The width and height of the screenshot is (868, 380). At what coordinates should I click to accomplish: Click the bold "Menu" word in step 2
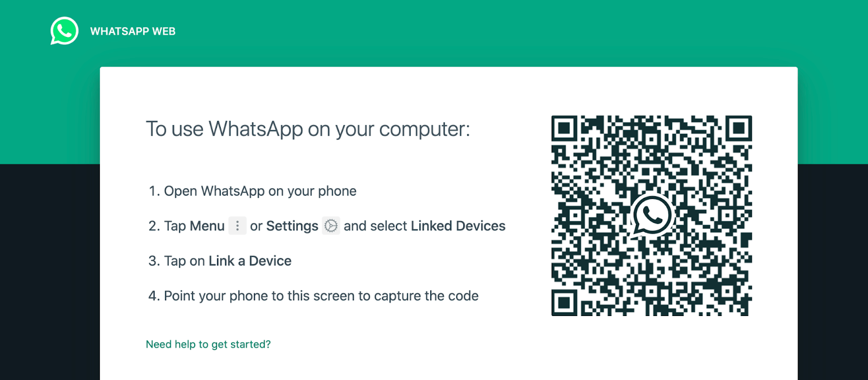207,226
